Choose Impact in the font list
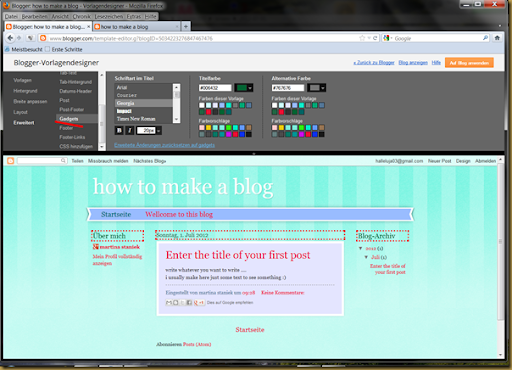 tap(144, 111)
